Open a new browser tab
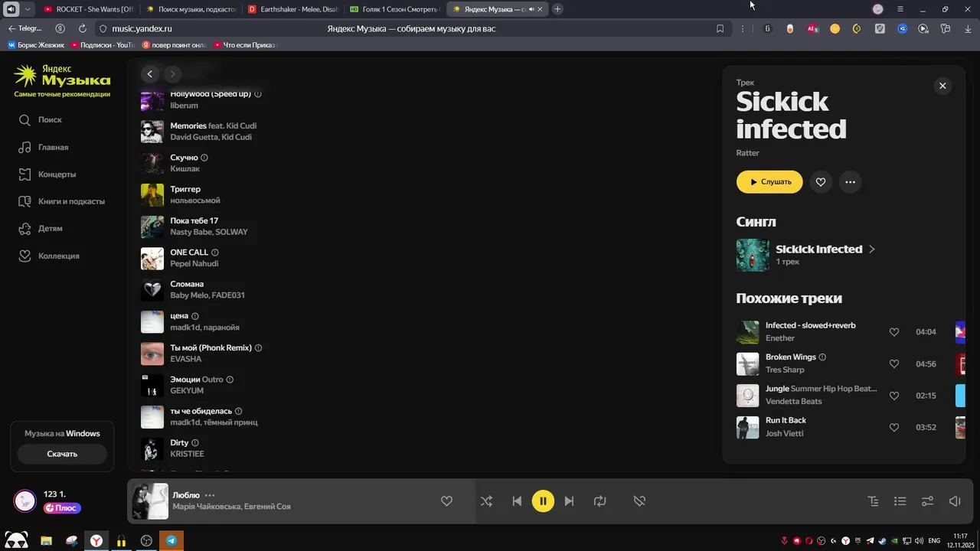 pos(557,9)
